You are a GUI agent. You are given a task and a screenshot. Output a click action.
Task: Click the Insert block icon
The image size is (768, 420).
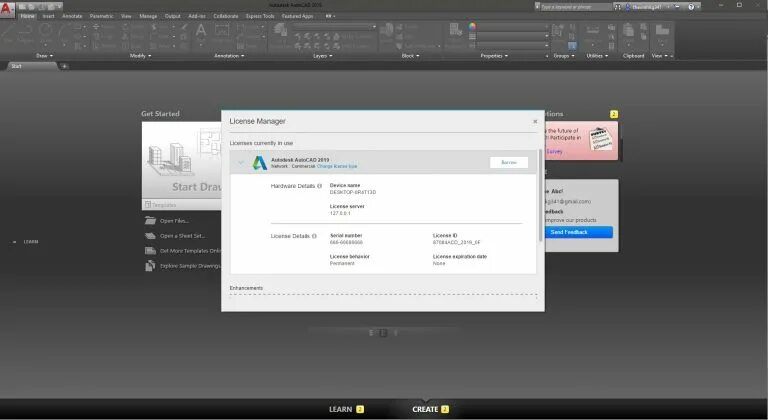pos(387,30)
